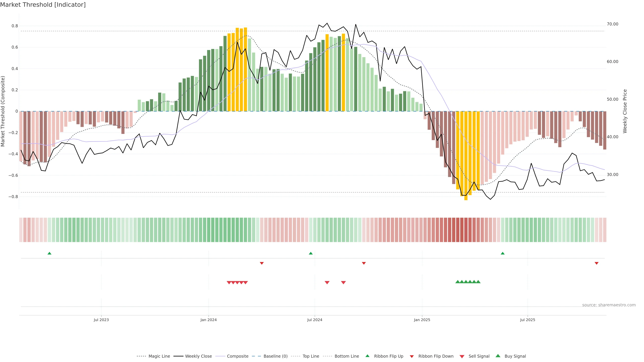Click the Market Threshold [Indicator] title
Image resolution: width=644 pixels, height=362 pixels.
43,5
